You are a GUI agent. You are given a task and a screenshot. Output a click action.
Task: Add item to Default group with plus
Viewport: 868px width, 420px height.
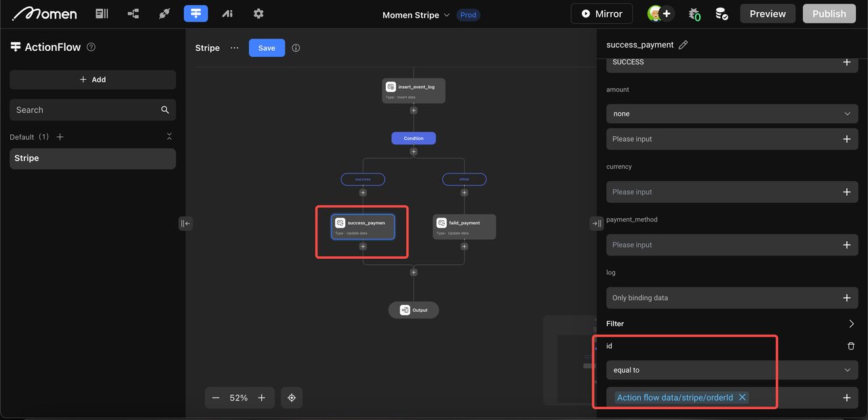60,137
